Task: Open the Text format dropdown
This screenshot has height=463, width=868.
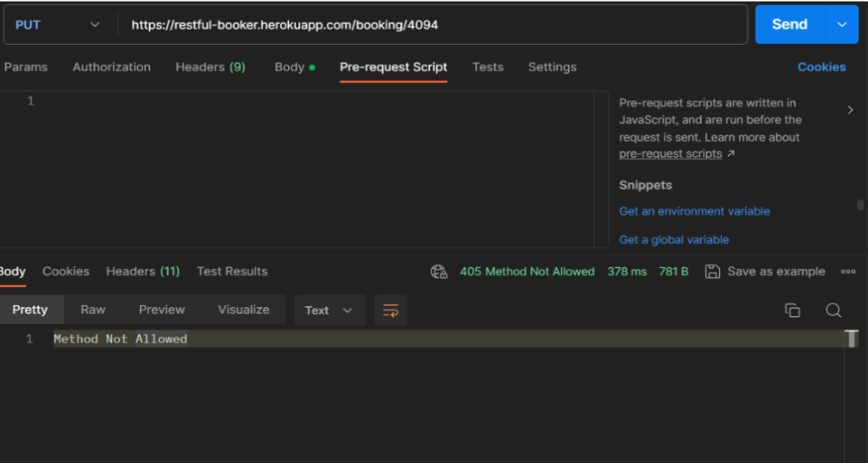Action: tap(330, 310)
